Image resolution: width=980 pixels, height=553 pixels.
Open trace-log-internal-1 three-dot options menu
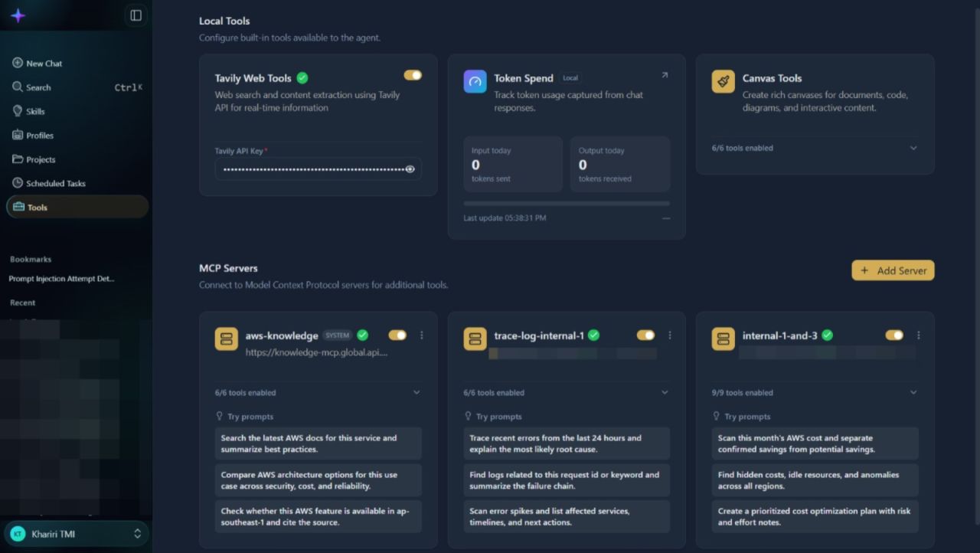pos(670,335)
